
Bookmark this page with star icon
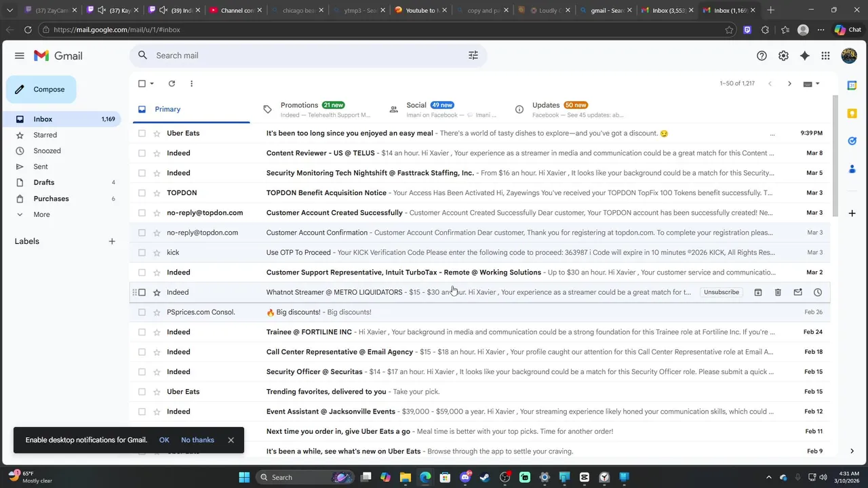tap(729, 30)
